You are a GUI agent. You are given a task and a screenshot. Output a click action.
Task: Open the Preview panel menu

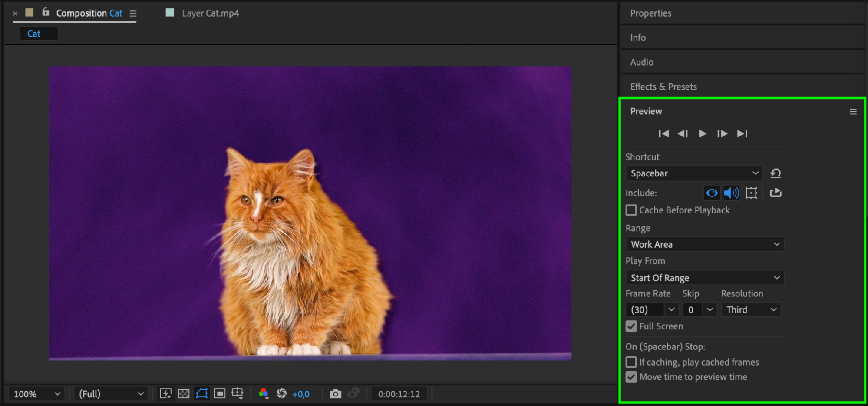click(x=853, y=112)
